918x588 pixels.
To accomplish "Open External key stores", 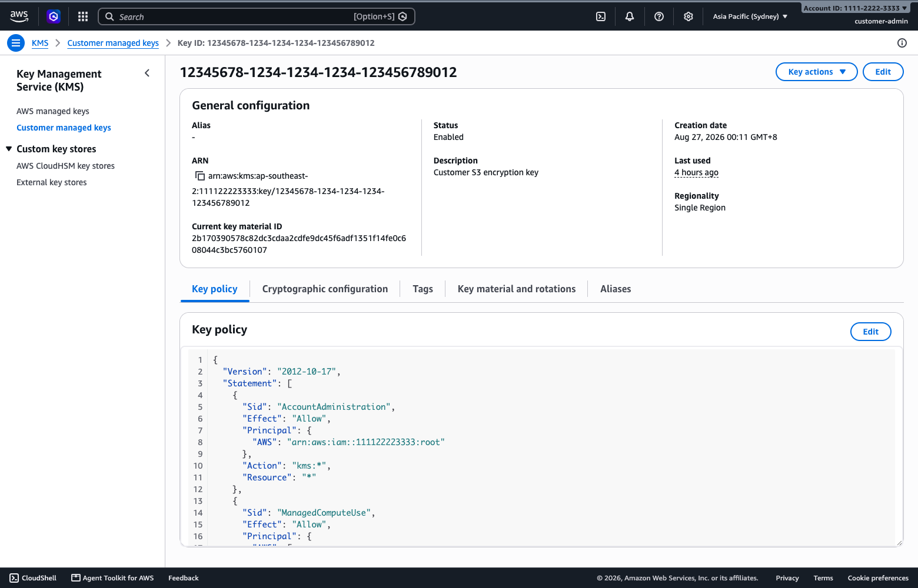I will (51, 182).
